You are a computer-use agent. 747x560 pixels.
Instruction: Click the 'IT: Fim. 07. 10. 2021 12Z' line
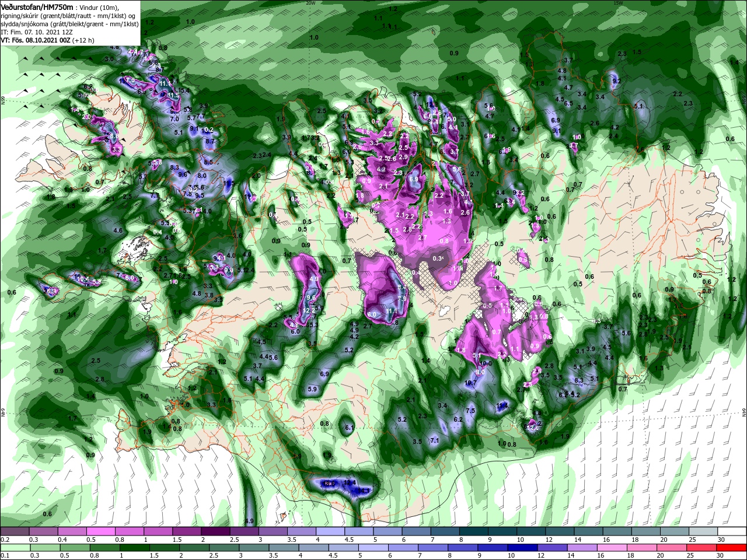pos(36,32)
